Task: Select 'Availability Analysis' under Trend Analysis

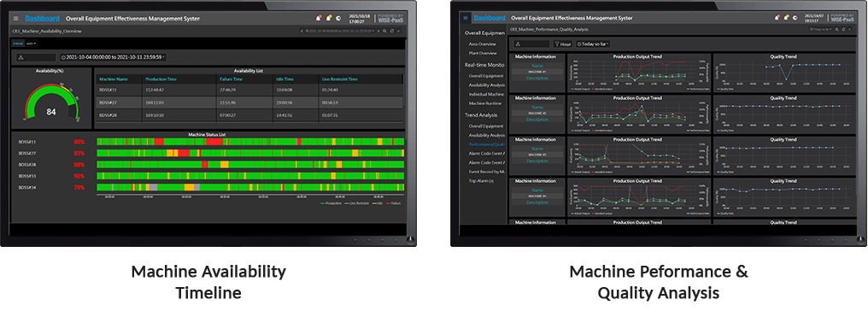Action: point(487,135)
